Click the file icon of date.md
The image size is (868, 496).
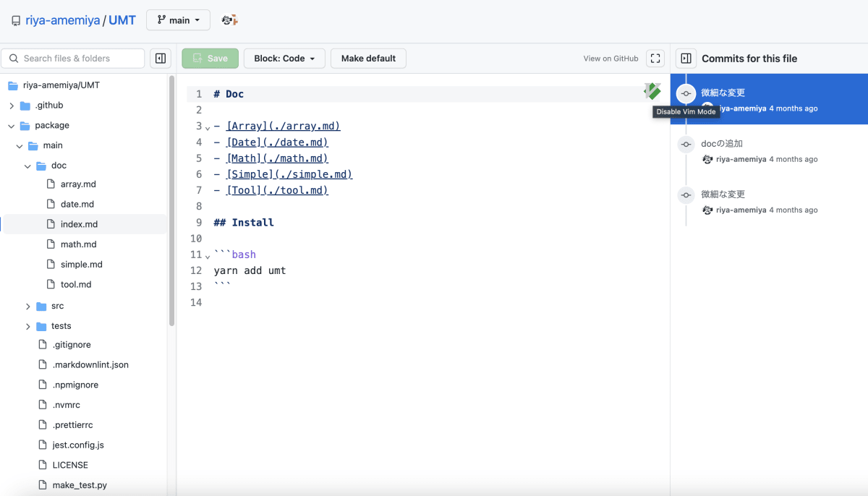coord(51,204)
